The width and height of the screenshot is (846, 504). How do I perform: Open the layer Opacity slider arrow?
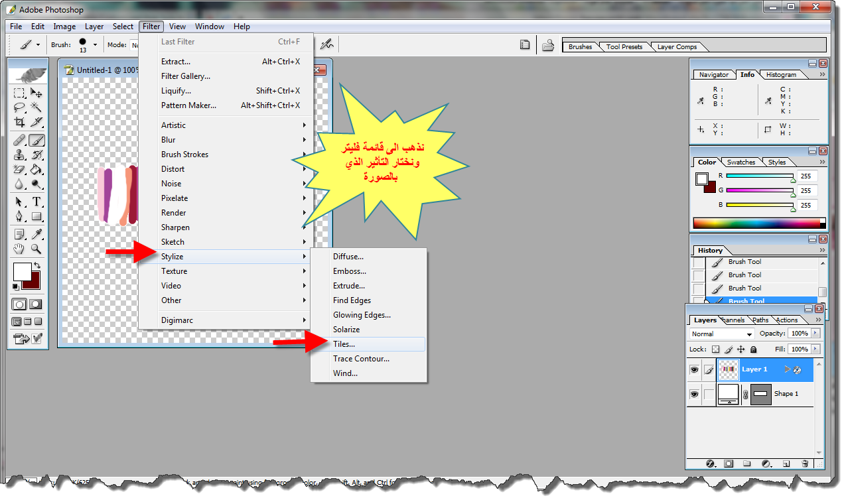pos(815,334)
